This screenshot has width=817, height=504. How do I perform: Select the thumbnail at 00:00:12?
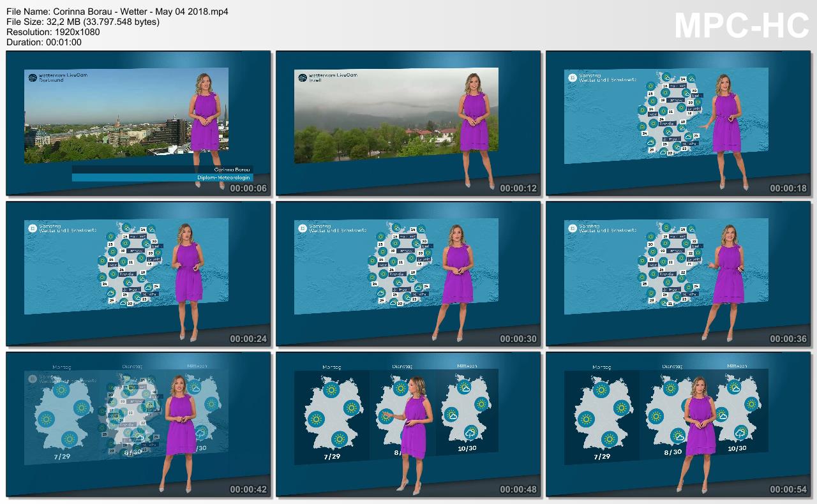click(x=408, y=123)
